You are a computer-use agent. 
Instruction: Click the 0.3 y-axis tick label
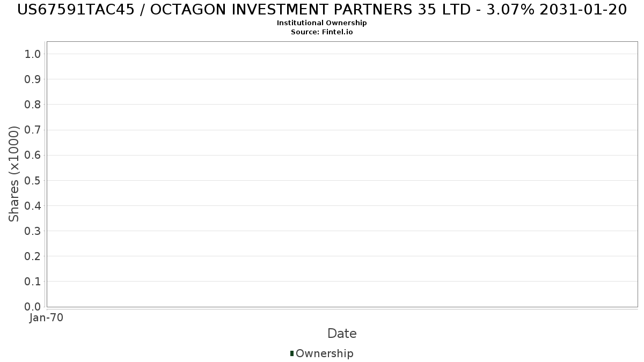[x=33, y=231]
